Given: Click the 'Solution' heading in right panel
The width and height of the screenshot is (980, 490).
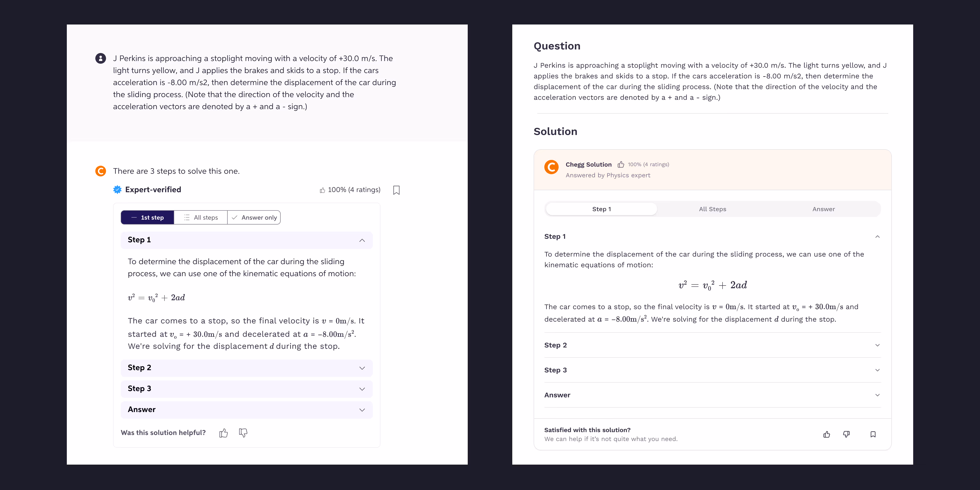Looking at the screenshot, I should click(x=555, y=132).
